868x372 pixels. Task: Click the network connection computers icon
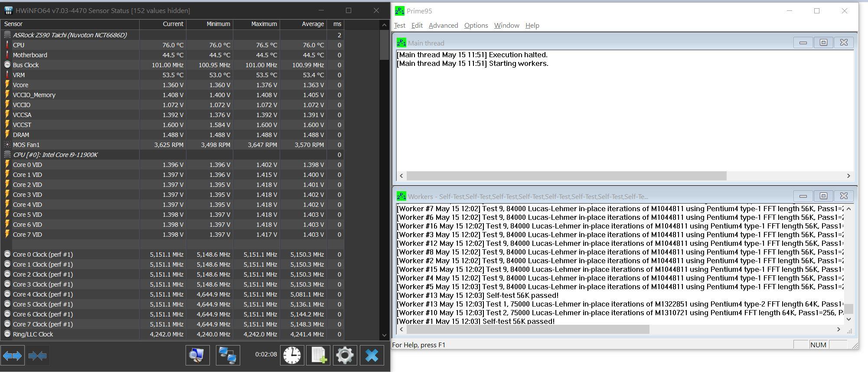228,356
